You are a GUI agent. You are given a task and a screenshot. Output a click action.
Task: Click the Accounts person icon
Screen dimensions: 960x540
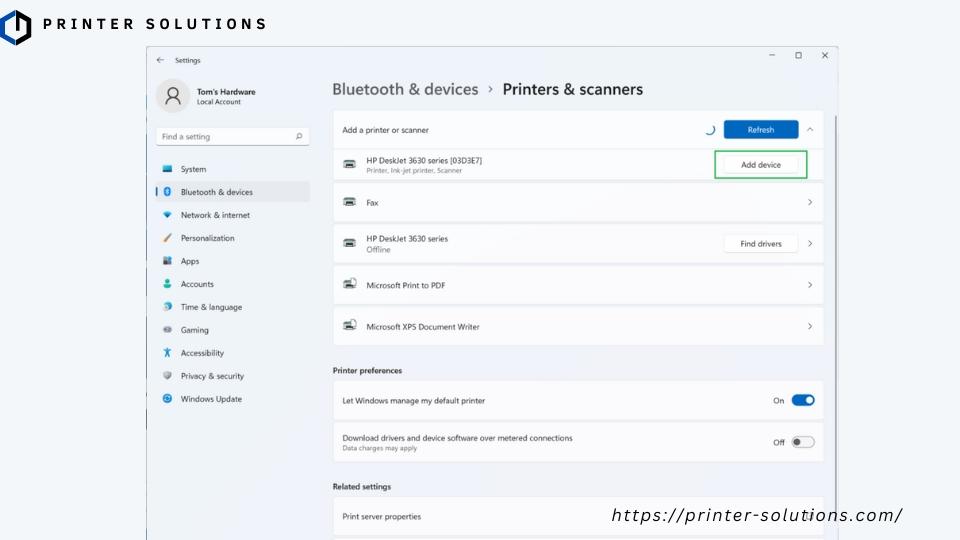pos(168,284)
